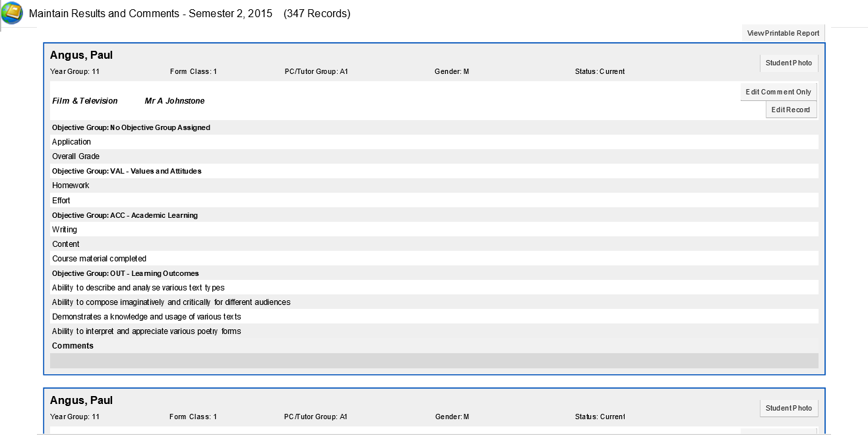Click the second card's Angus, Paul student name

(x=81, y=401)
